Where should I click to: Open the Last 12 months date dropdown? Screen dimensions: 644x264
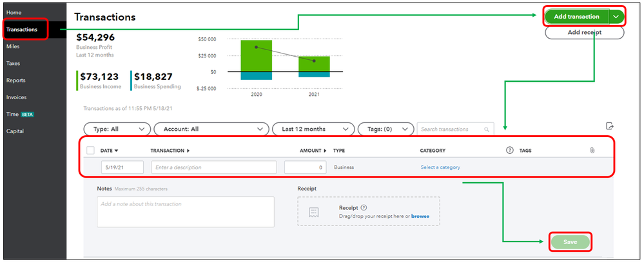pos(313,129)
